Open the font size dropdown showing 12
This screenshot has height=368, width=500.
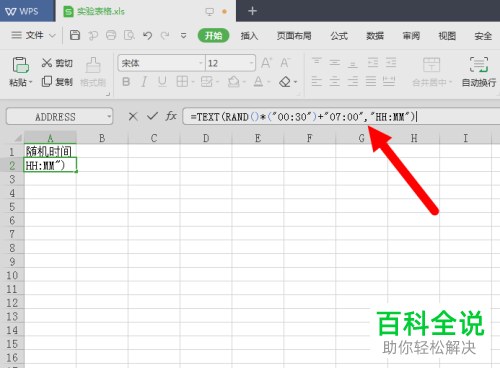pyautogui.click(x=251, y=63)
